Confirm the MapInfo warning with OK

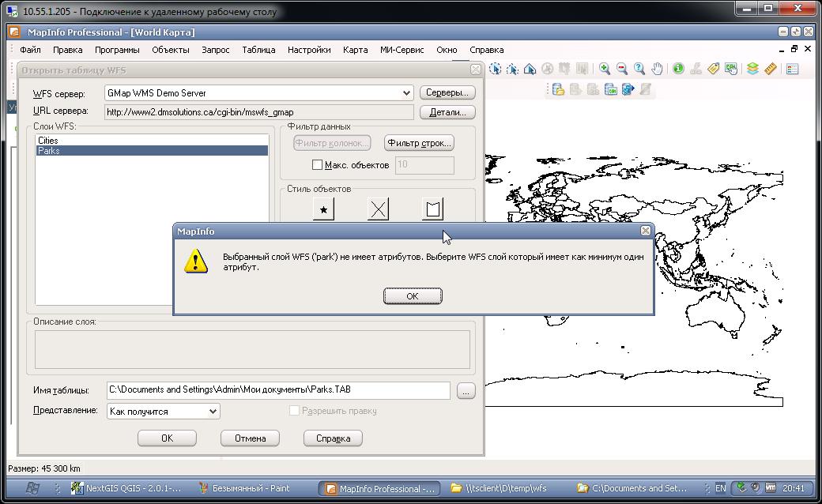[413, 296]
